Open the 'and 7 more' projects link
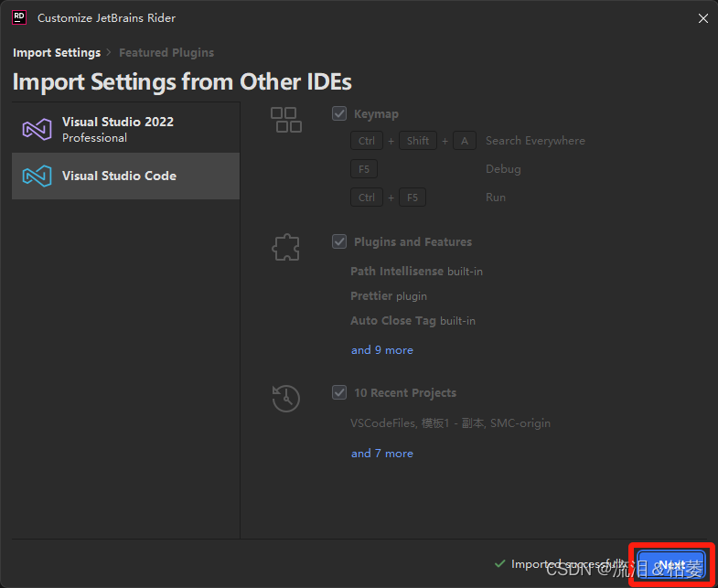This screenshot has height=588, width=718. tap(382, 454)
